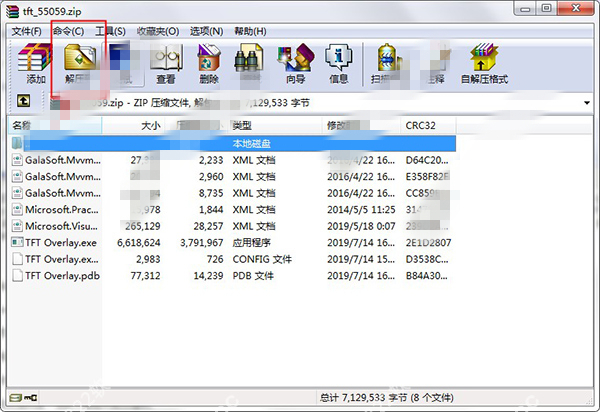Click the Microsoft.Visu... XML file icon

tap(17, 226)
